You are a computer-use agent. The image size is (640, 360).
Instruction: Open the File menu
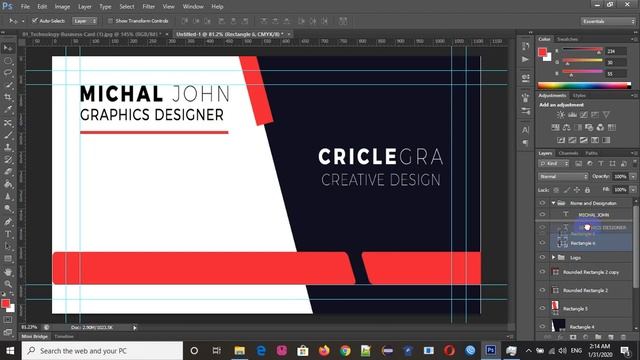coord(25,7)
